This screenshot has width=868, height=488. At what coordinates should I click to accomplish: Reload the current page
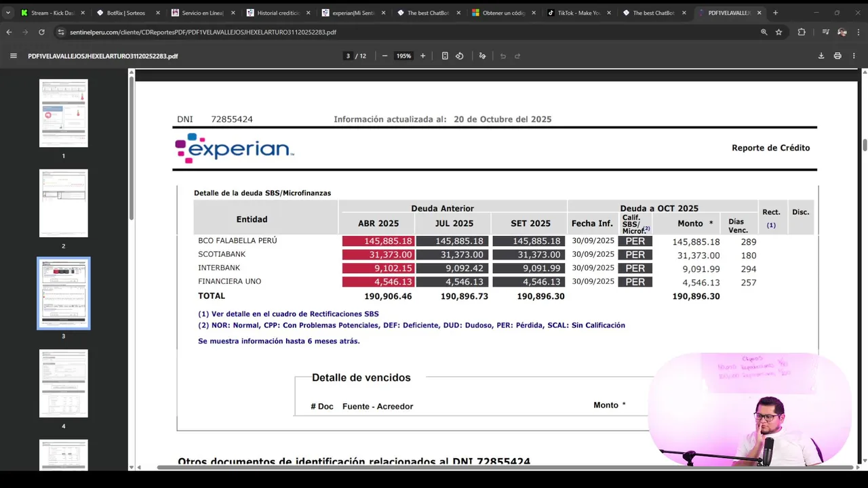[41, 32]
